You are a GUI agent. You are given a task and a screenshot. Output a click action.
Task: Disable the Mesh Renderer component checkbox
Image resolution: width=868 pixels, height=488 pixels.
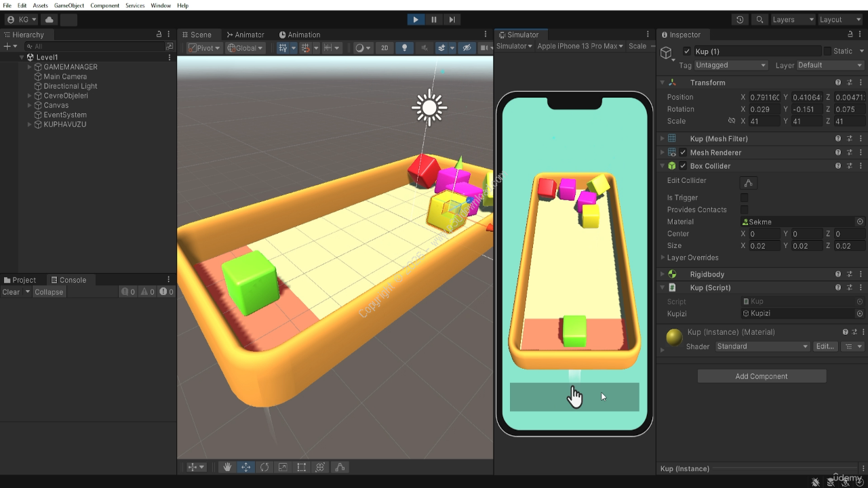pos(683,152)
